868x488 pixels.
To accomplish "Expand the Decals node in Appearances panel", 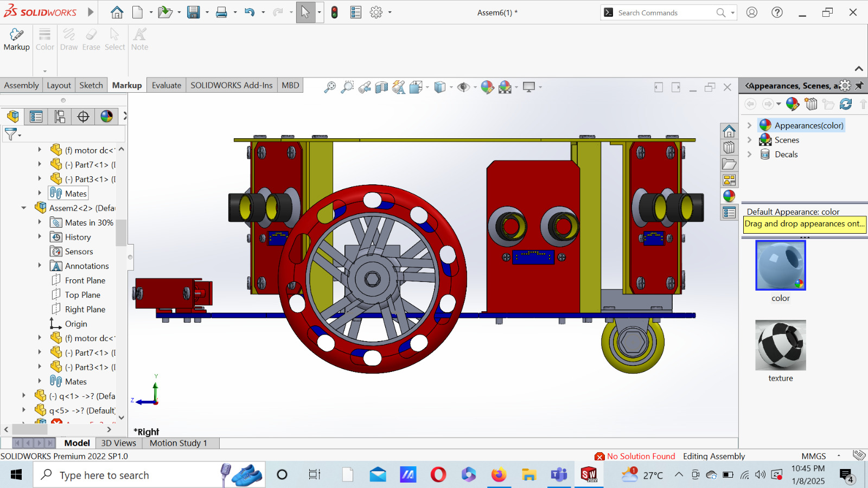I will (750, 154).
